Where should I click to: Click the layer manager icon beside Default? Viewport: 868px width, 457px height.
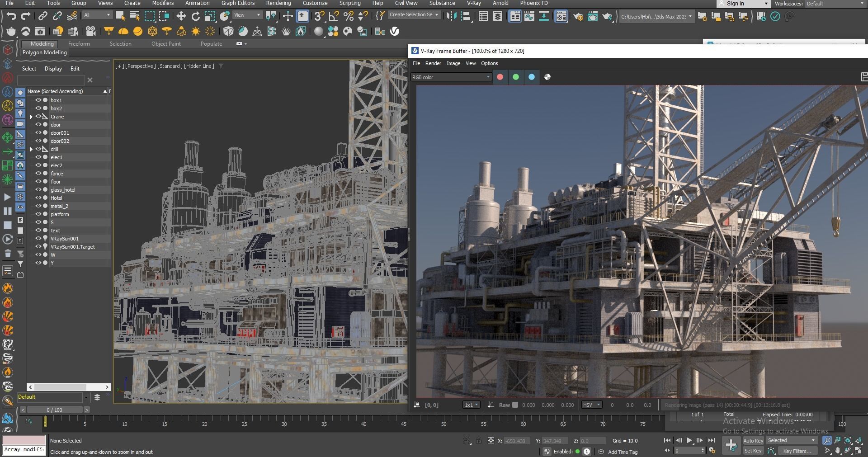point(97,397)
